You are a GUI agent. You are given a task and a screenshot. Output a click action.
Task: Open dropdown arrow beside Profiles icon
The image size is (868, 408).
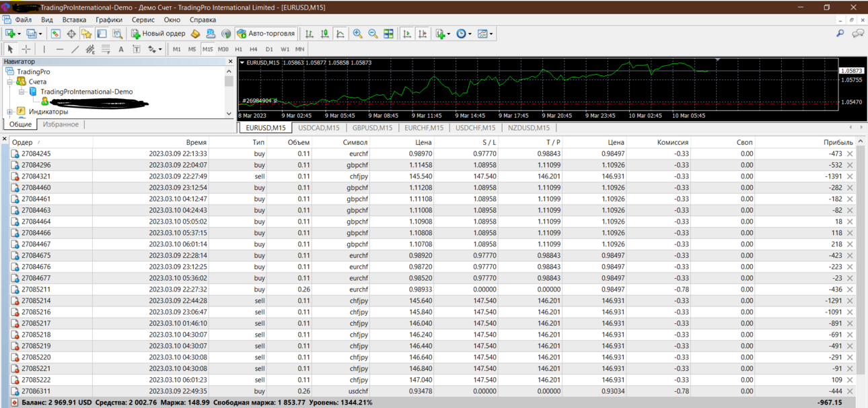click(x=40, y=34)
